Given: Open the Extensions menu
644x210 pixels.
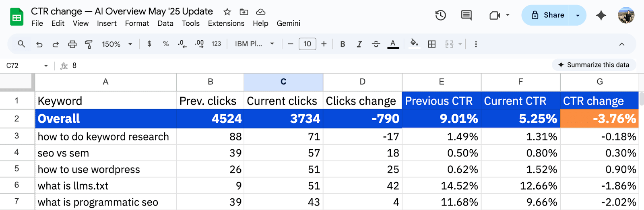Looking at the screenshot, I should click(x=226, y=23).
